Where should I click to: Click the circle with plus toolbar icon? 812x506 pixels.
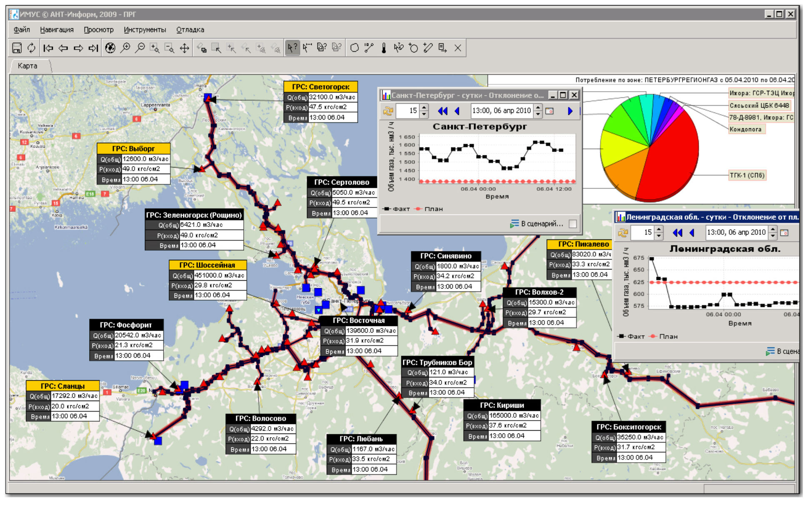pos(413,48)
